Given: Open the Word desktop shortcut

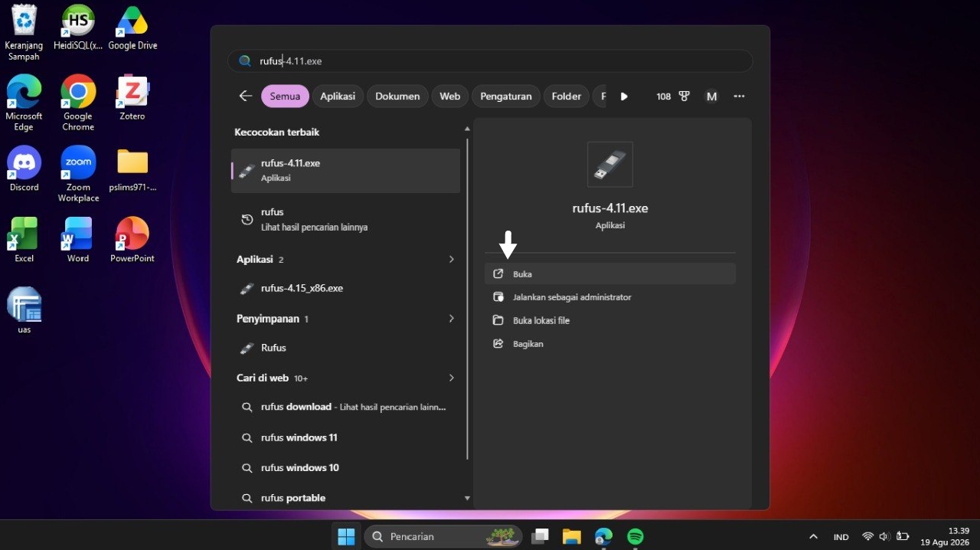Looking at the screenshot, I should (78, 240).
